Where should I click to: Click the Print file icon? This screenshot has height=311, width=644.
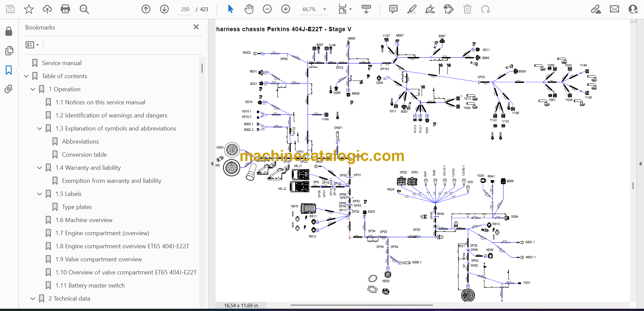[x=65, y=9]
